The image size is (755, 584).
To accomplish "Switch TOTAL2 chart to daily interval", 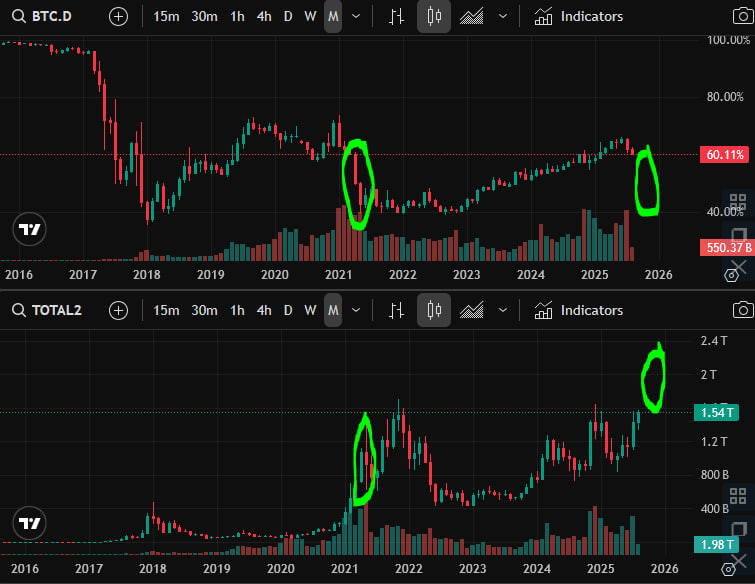I will 288,311.
